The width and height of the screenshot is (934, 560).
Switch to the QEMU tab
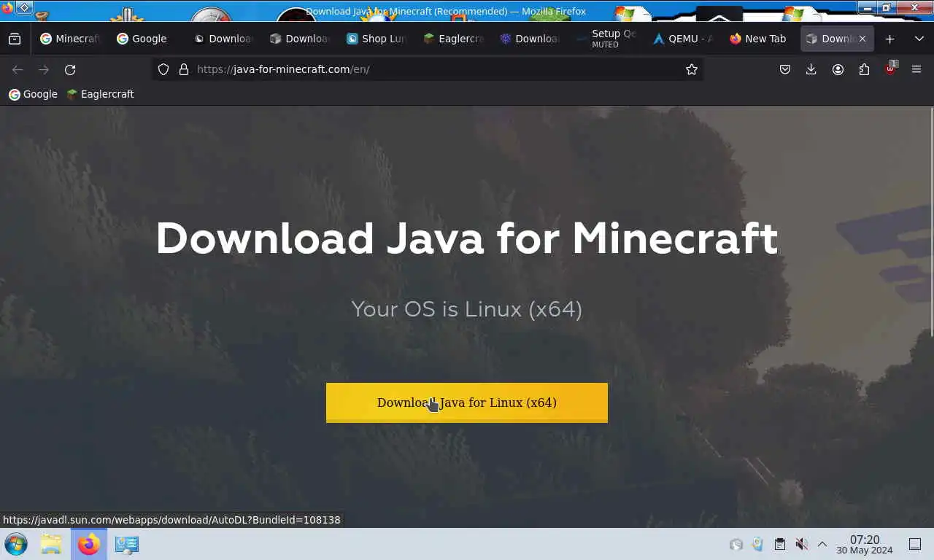coord(683,39)
